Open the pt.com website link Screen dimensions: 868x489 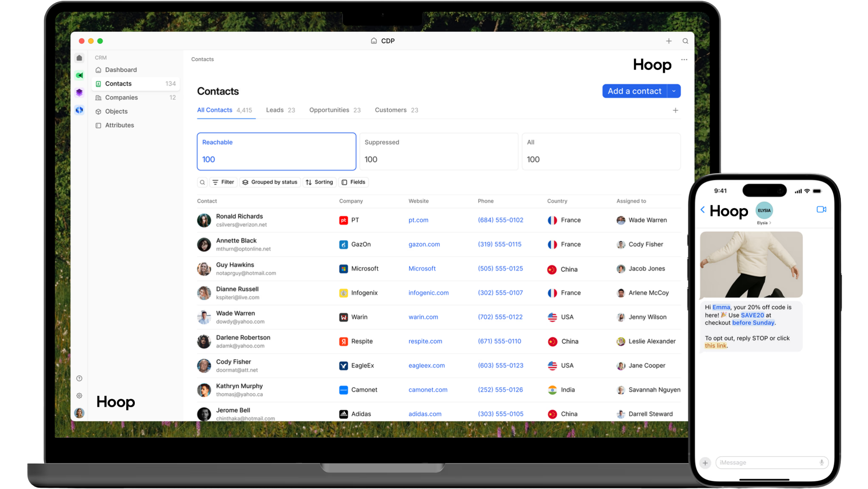418,220
